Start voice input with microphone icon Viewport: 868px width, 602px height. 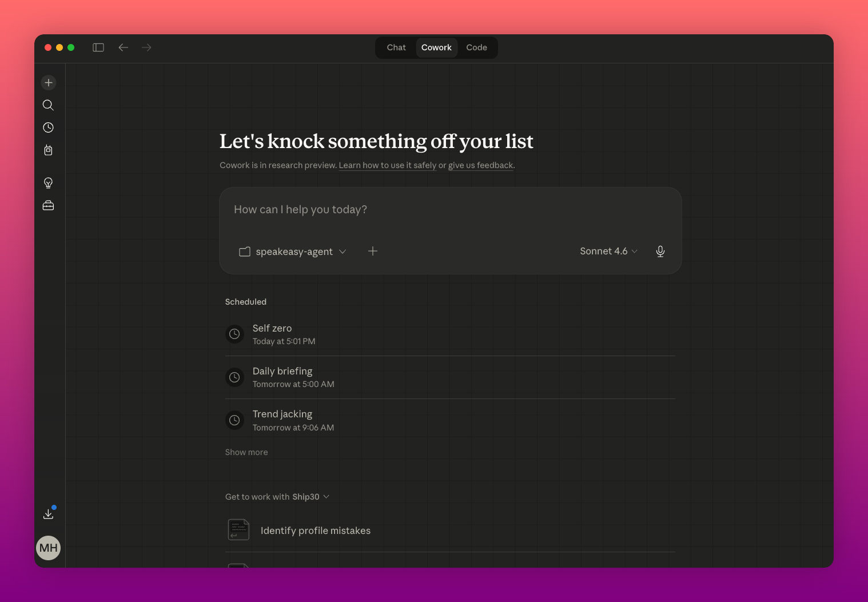660,252
